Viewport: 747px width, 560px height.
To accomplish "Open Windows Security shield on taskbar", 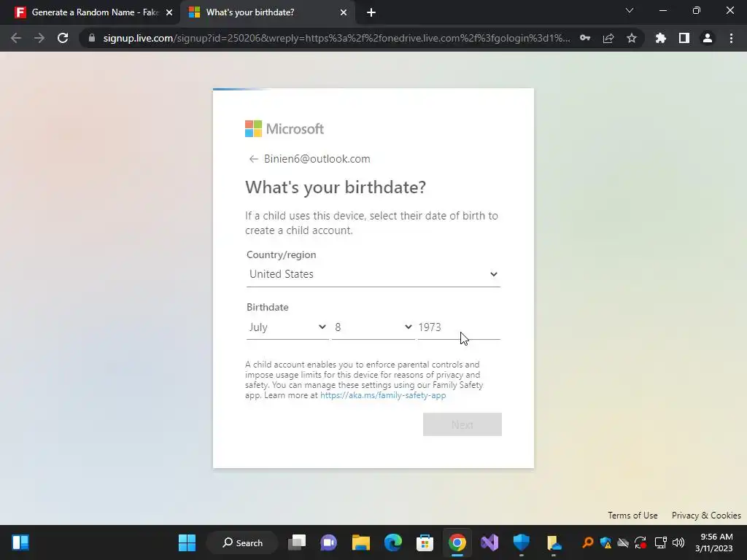I will [x=521, y=542].
